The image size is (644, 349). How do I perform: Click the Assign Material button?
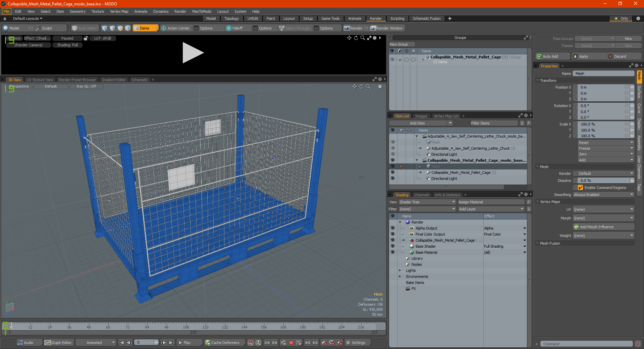[x=491, y=202]
